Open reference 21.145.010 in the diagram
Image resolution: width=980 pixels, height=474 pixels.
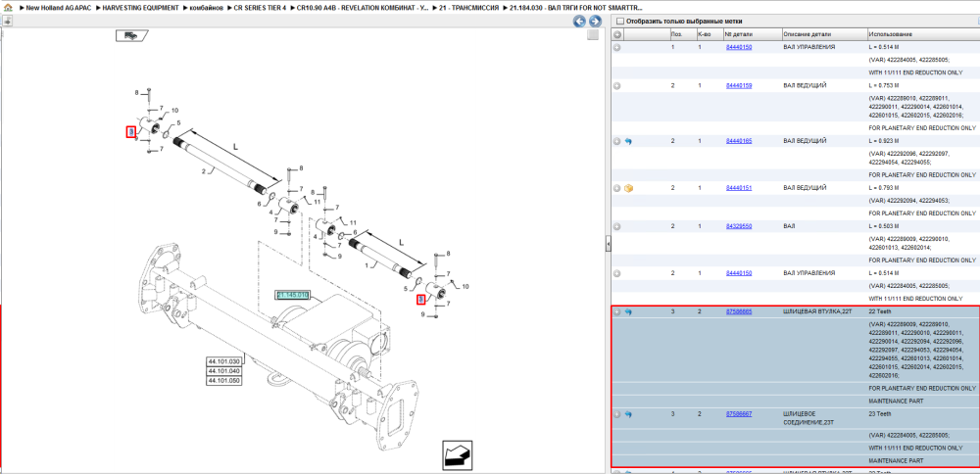tap(292, 295)
